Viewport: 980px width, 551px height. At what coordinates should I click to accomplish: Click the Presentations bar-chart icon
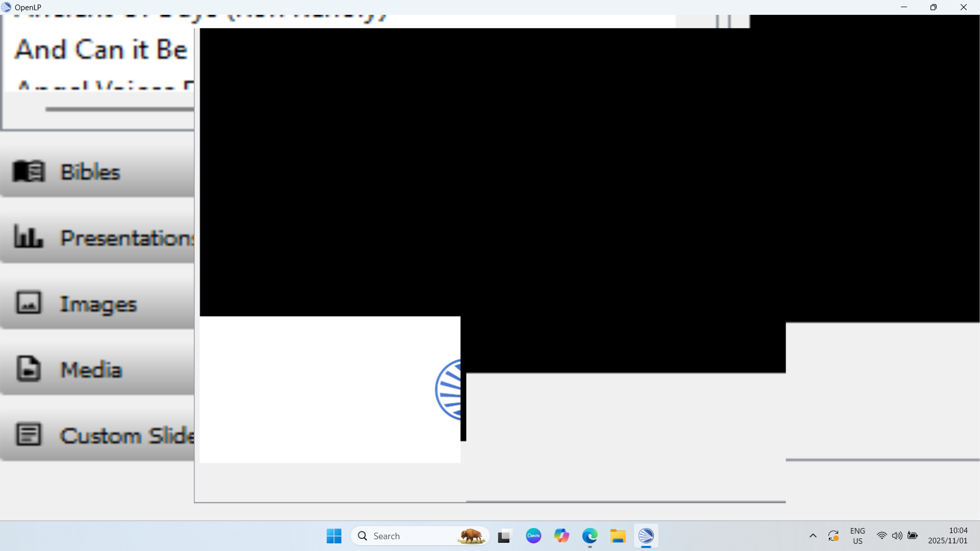(29, 237)
